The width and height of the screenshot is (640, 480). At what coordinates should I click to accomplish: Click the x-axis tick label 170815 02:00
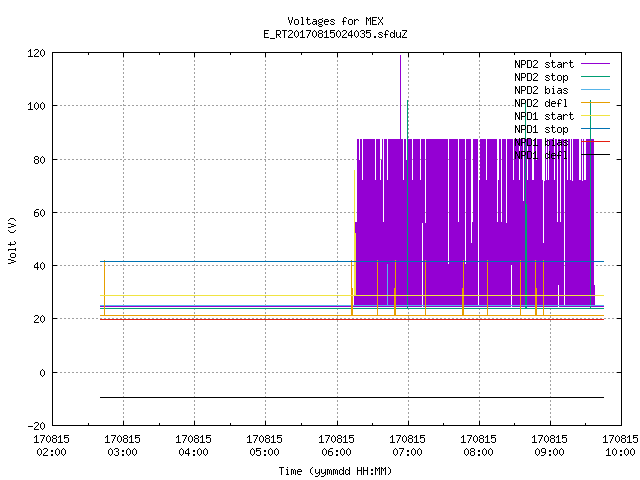click(51, 446)
